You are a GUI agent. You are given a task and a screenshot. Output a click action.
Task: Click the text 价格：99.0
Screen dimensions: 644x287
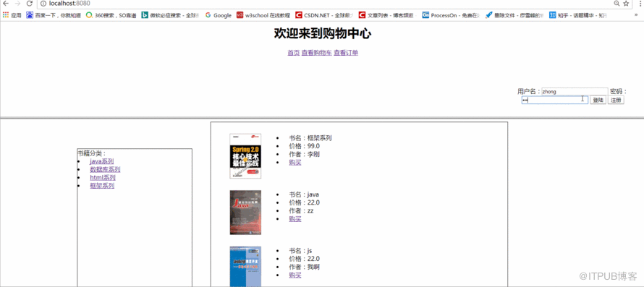tap(305, 146)
